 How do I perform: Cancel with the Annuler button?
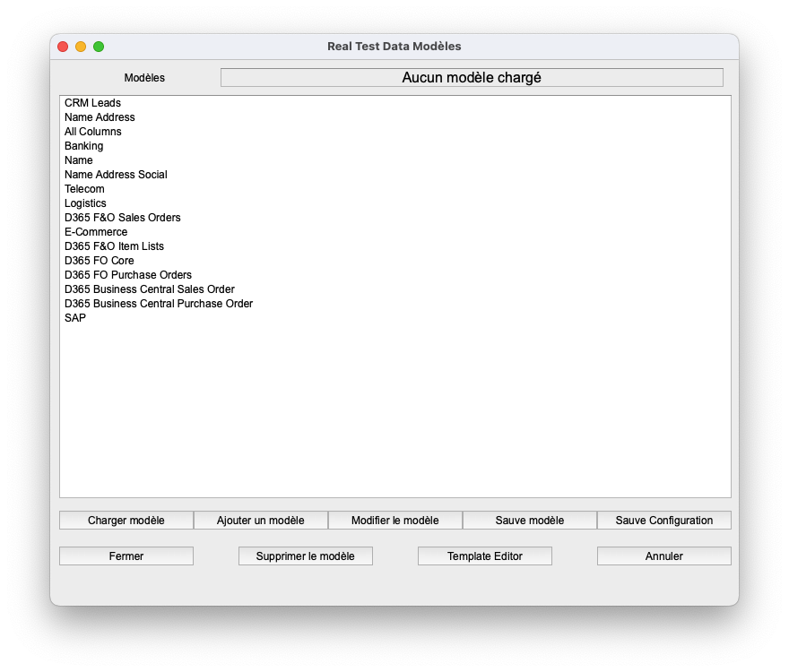(664, 556)
